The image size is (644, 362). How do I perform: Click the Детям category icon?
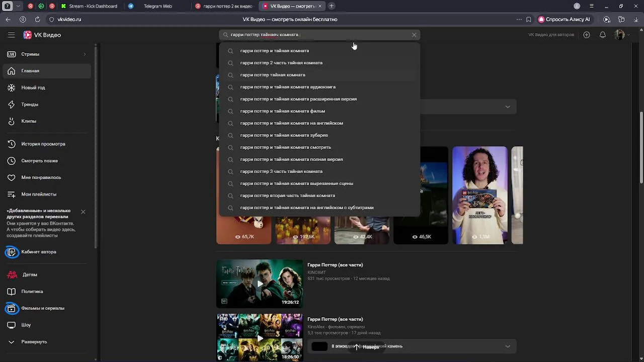click(x=12, y=275)
